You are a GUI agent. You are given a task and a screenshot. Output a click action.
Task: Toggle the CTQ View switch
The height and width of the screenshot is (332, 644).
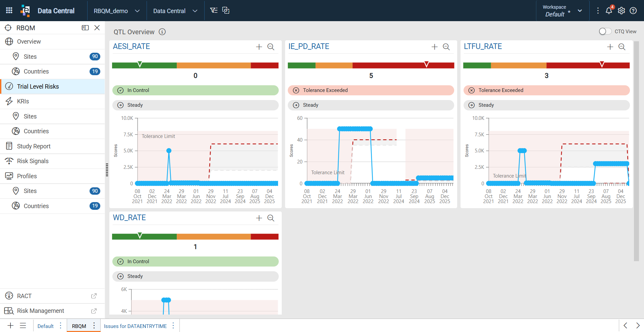click(605, 31)
